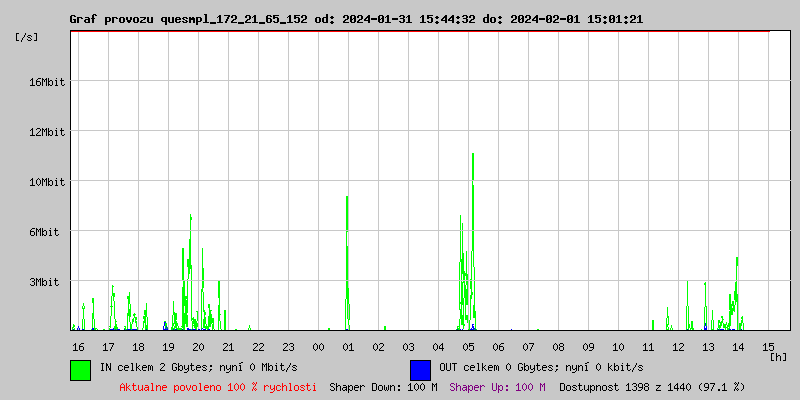This screenshot has width=800, height=400.
Task: Click the 3Mbit label on the y-axis
Action: point(50,282)
